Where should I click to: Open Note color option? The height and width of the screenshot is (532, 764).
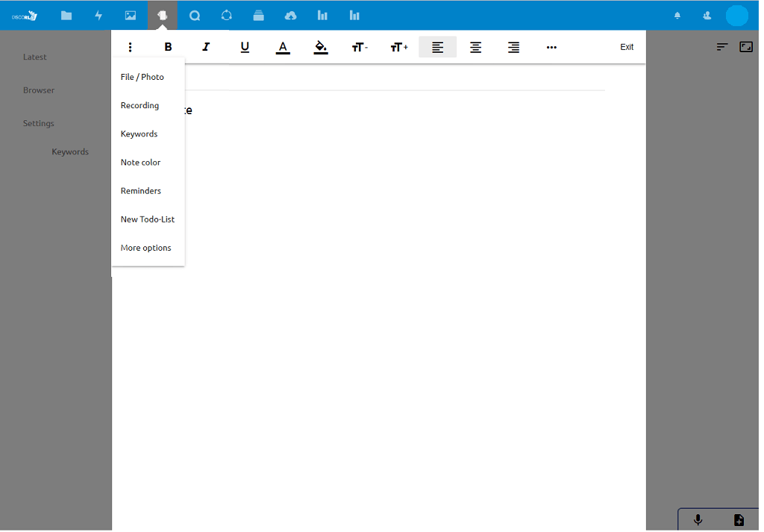point(141,162)
